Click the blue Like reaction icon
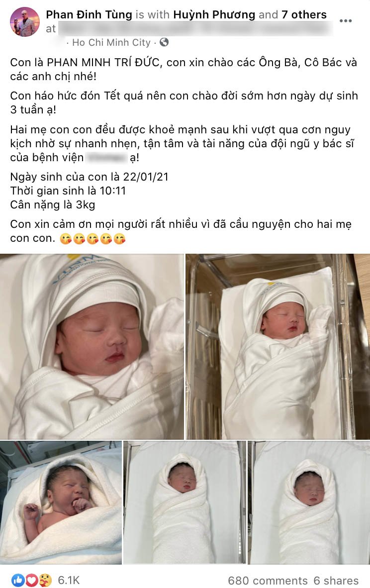Image resolution: width=370 pixels, height=588 pixels. pyautogui.click(x=18, y=580)
